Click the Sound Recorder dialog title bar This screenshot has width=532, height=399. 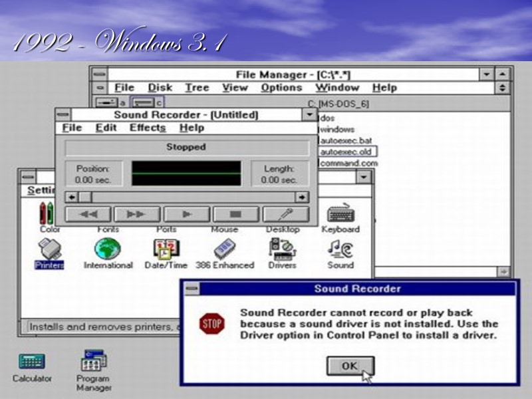(358, 289)
